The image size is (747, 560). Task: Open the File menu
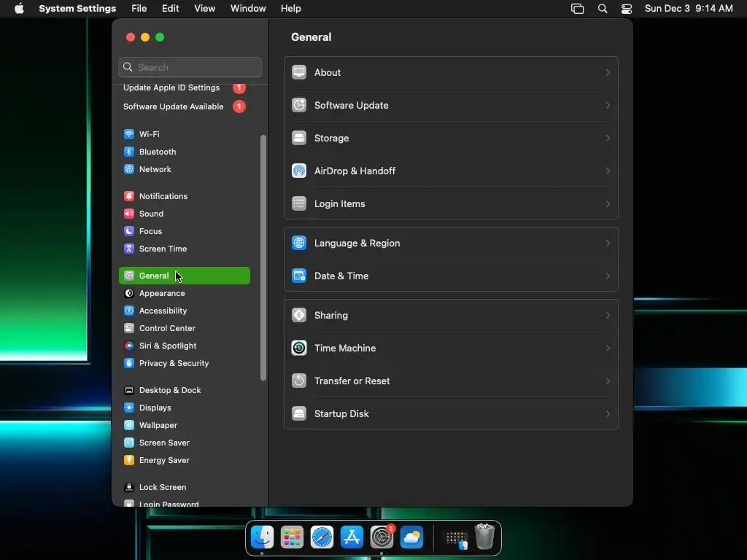pyautogui.click(x=139, y=9)
